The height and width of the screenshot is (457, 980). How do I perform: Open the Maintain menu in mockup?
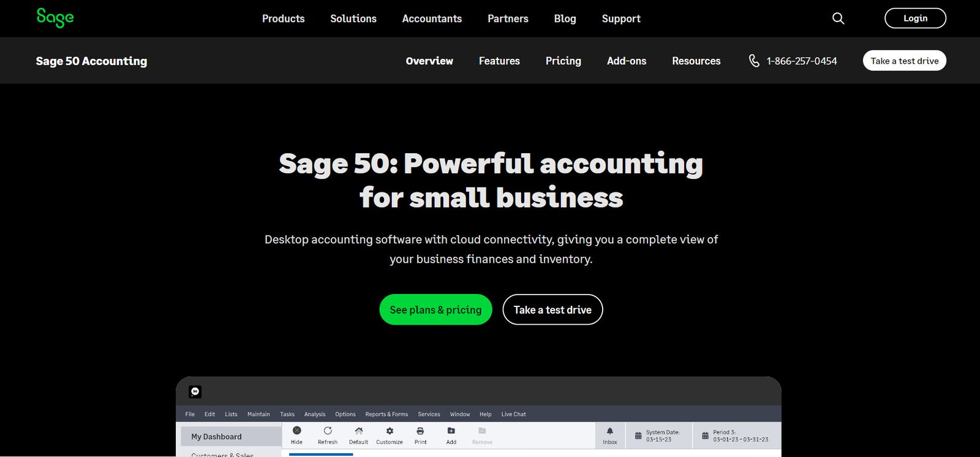point(258,414)
